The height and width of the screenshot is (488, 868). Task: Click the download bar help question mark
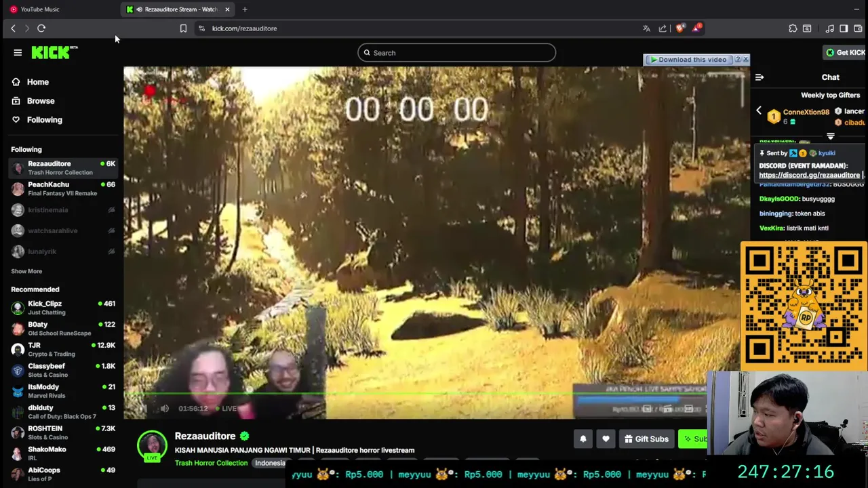tap(738, 60)
